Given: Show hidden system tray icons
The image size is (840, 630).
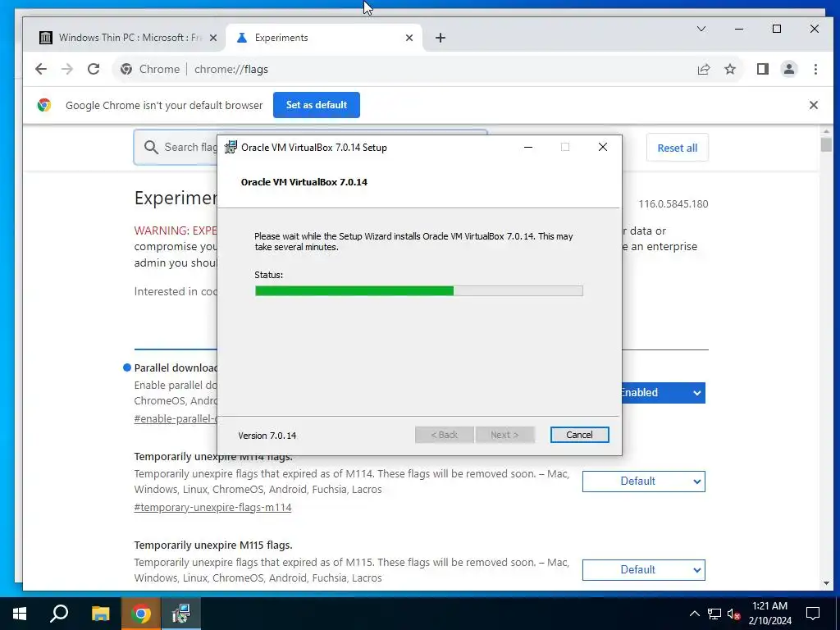Looking at the screenshot, I should pyautogui.click(x=694, y=614).
